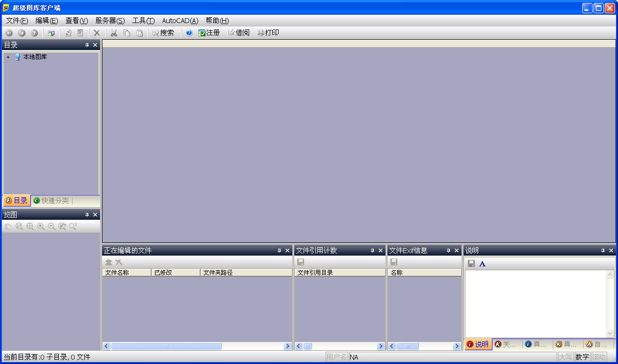
Task: Click 文件名称 column header
Action: 127,273
